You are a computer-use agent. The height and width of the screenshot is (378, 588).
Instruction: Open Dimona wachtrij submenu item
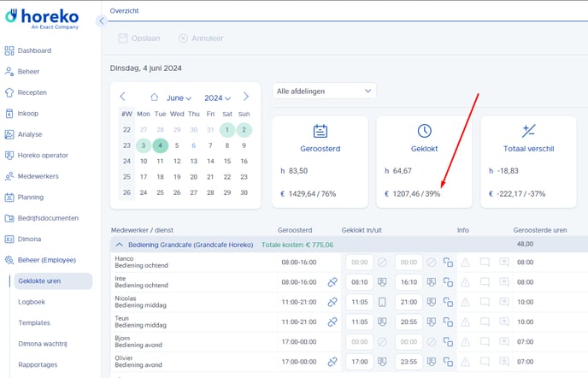43,344
